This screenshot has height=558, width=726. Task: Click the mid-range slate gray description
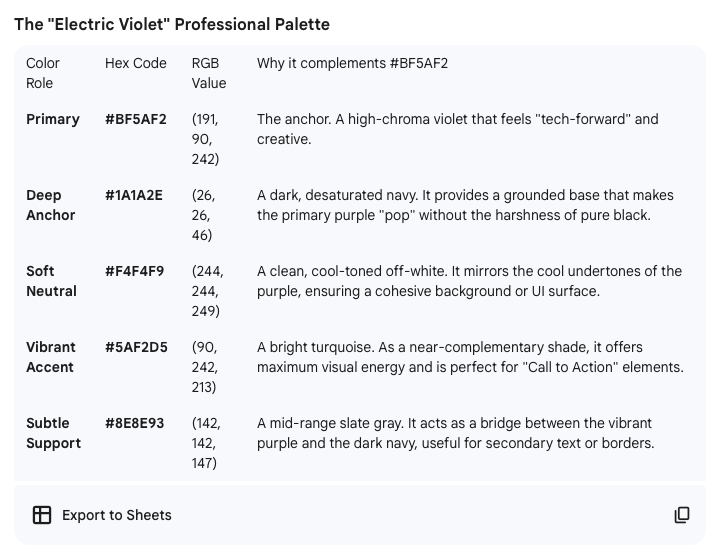point(456,433)
